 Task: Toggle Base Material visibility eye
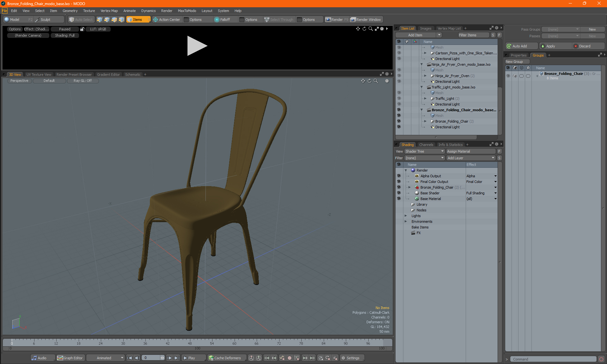pyautogui.click(x=399, y=198)
